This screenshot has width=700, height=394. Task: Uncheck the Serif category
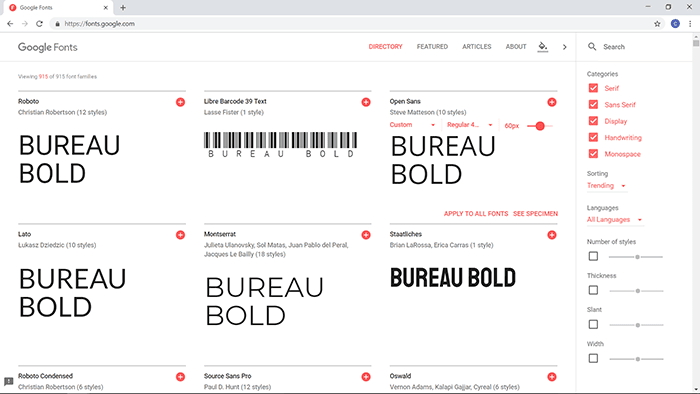click(x=593, y=88)
